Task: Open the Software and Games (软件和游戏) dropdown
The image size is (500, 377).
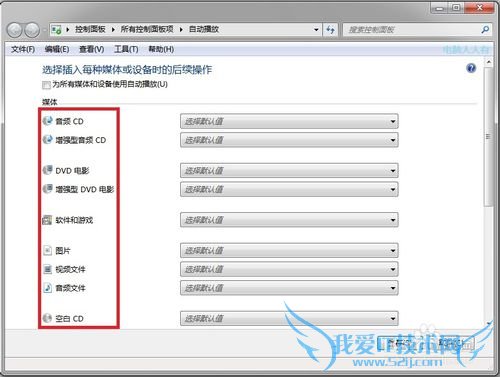Action: tap(289, 220)
